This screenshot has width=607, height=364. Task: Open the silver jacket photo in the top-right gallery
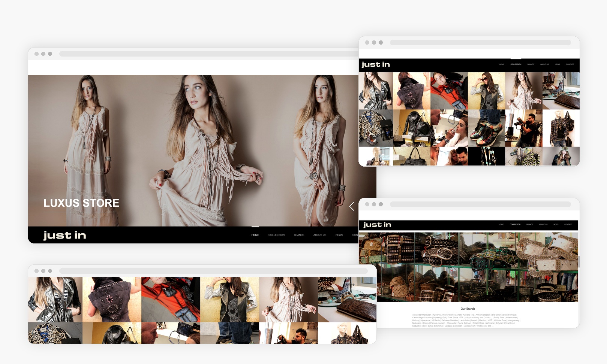click(376, 91)
